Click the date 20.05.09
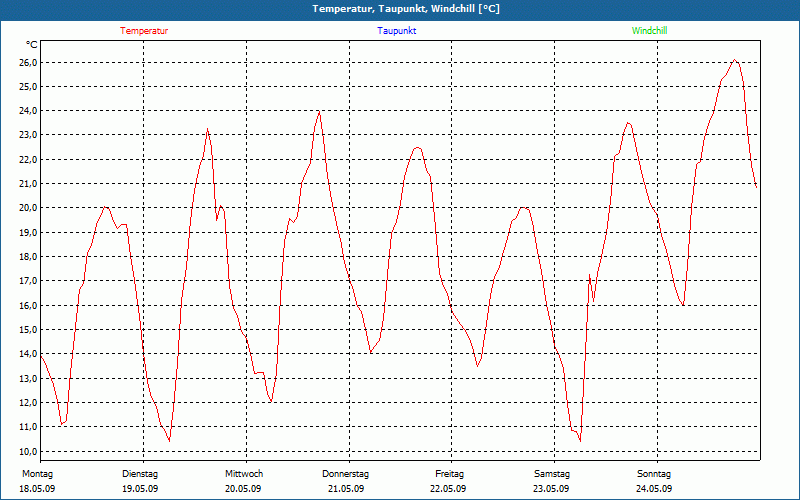 (x=243, y=489)
